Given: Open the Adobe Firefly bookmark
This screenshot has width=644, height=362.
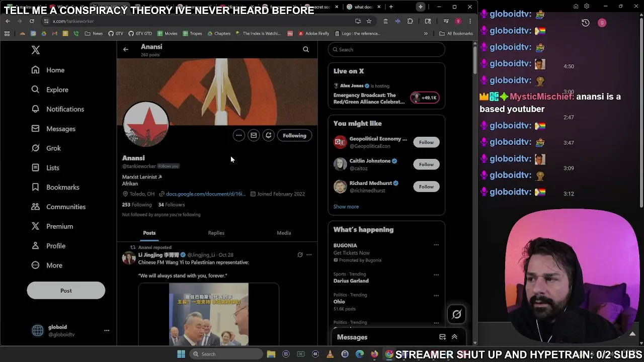Looking at the screenshot, I should pyautogui.click(x=313, y=34).
